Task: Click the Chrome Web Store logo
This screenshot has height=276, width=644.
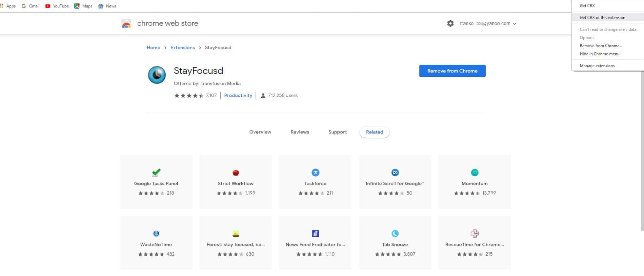Action: 126,23
